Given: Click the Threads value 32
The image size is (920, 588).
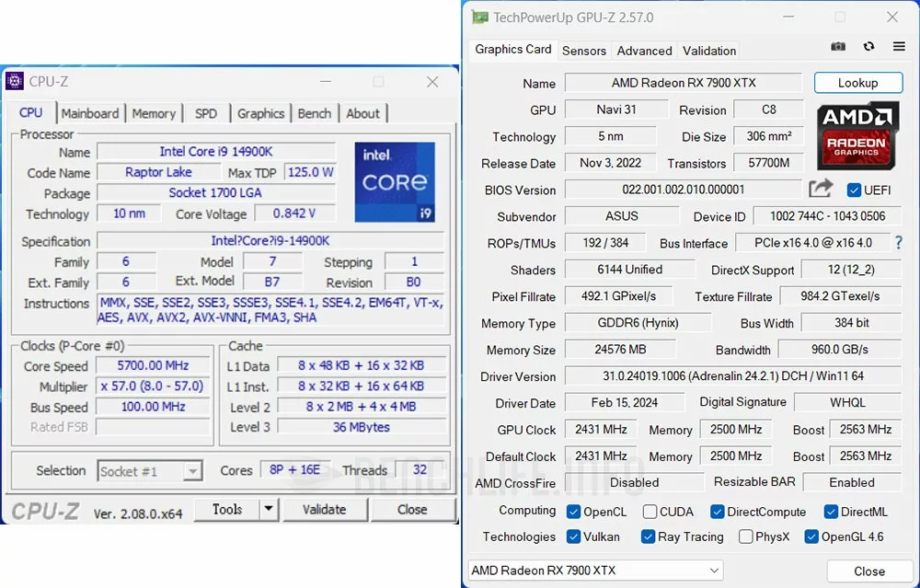Looking at the screenshot, I should click(x=420, y=470).
